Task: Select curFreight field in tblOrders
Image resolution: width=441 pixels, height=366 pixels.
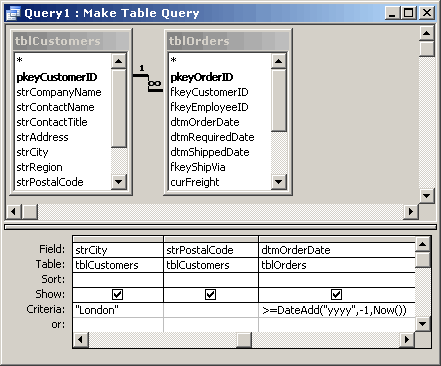Action: pyautogui.click(x=195, y=182)
